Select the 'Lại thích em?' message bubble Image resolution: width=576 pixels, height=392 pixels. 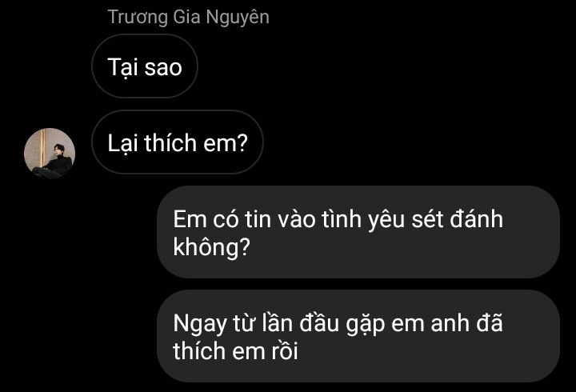tap(178, 142)
